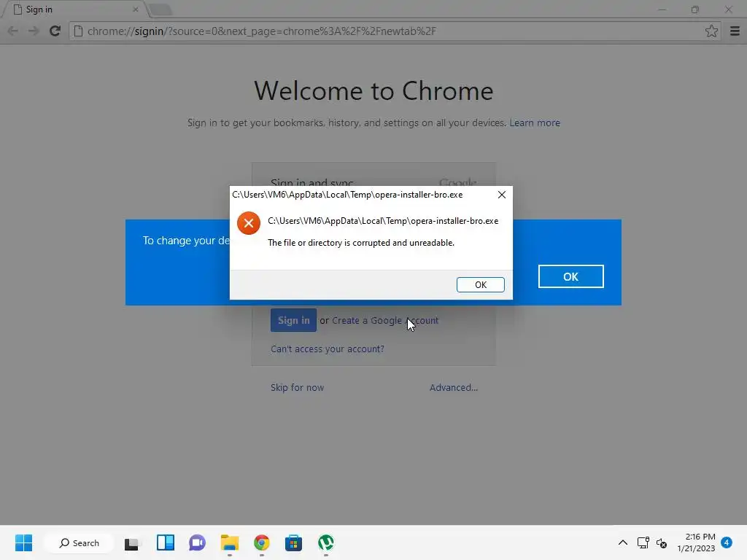Open the Can't access your account link
The height and width of the screenshot is (560, 747).
click(x=328, y=349)
